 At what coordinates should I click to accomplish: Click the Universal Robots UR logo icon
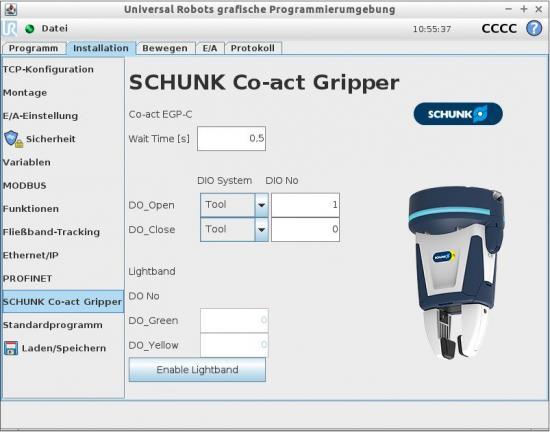[x=10, y=28]
